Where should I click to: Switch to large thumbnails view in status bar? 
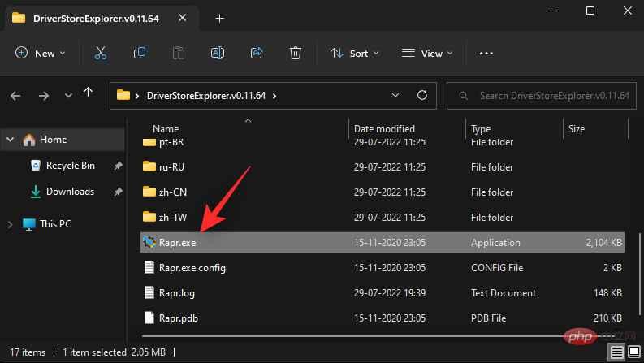(634, 352)
